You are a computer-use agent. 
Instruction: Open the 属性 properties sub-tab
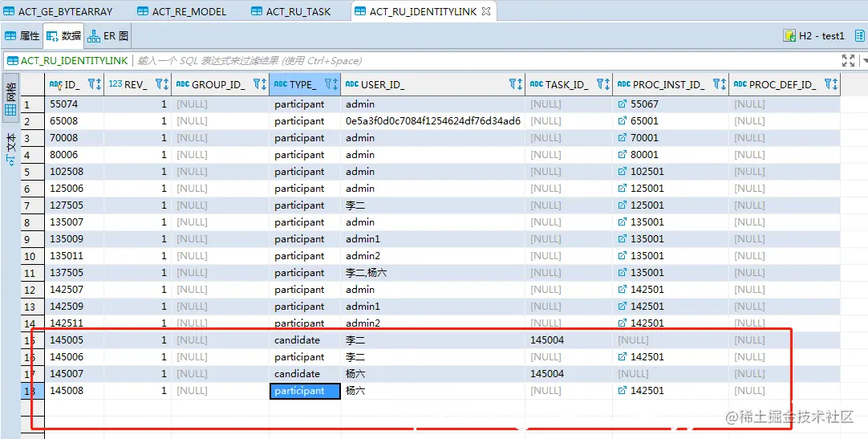point(22,36)
